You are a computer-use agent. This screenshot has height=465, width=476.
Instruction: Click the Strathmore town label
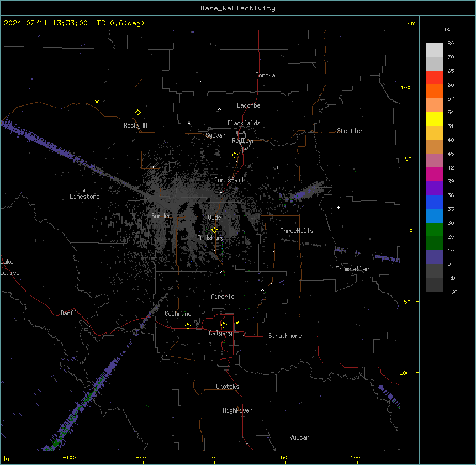click(x=285, y=336)
